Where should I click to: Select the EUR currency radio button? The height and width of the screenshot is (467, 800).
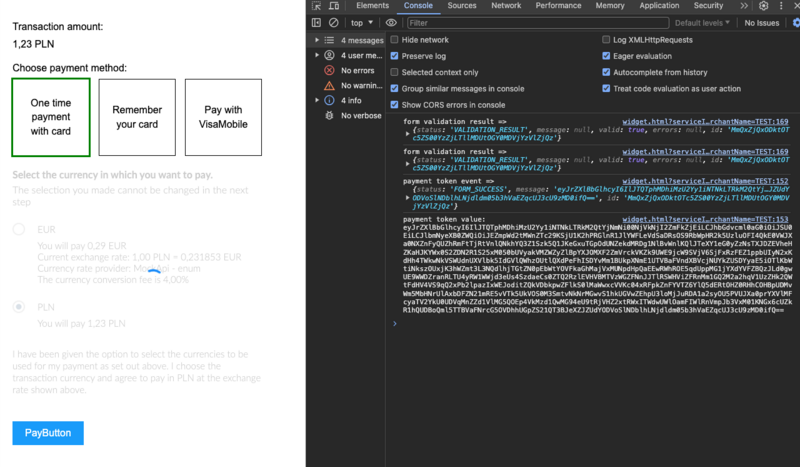point(19,229)
